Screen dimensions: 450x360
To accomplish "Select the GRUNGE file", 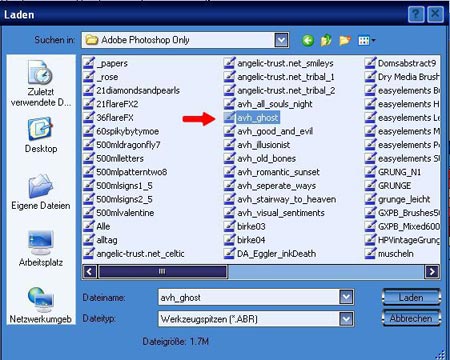I will click(388, 186).
